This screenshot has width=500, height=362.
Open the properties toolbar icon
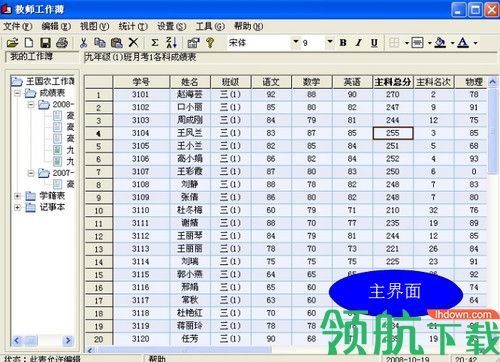tap(193, 43)
